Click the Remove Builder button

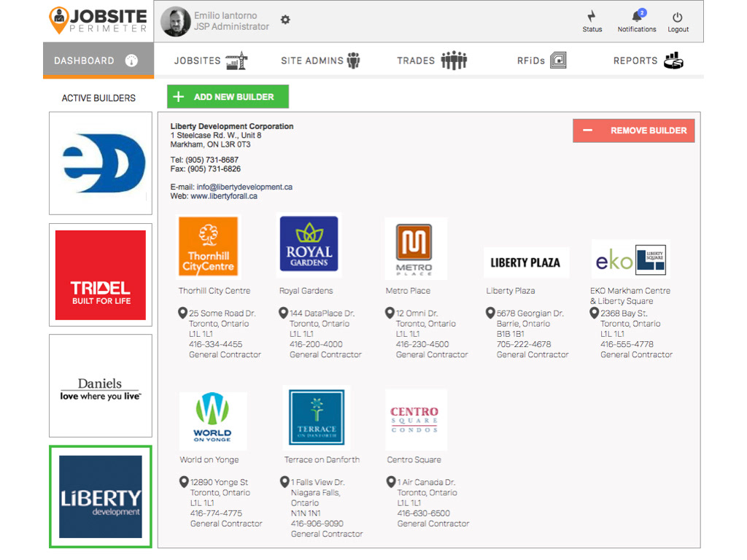click(x=634, y=131)
